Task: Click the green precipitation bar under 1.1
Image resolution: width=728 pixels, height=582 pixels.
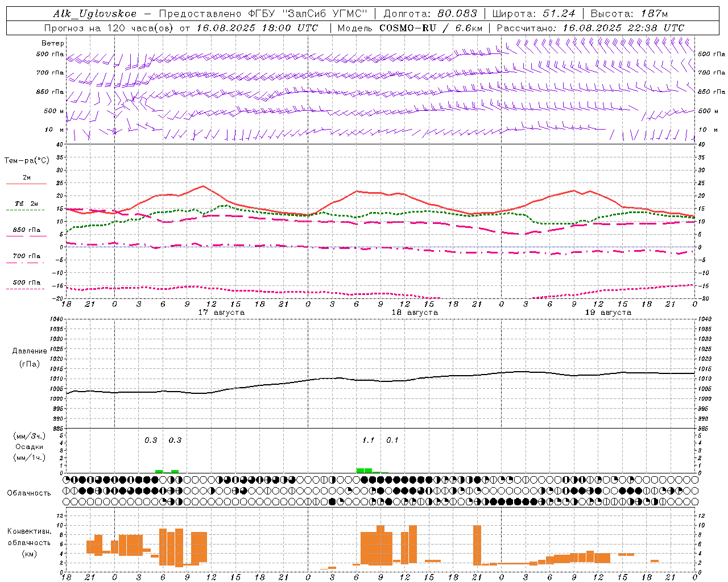Action: [x=364, y=471]
